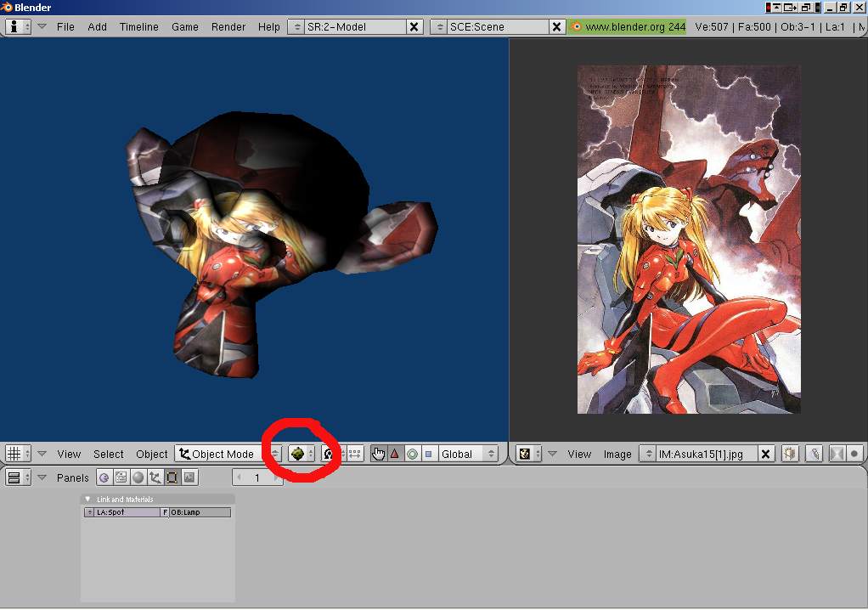Open the File menu
The height and width of the screenshot is (610, 868).
click(x=65, y=26)
